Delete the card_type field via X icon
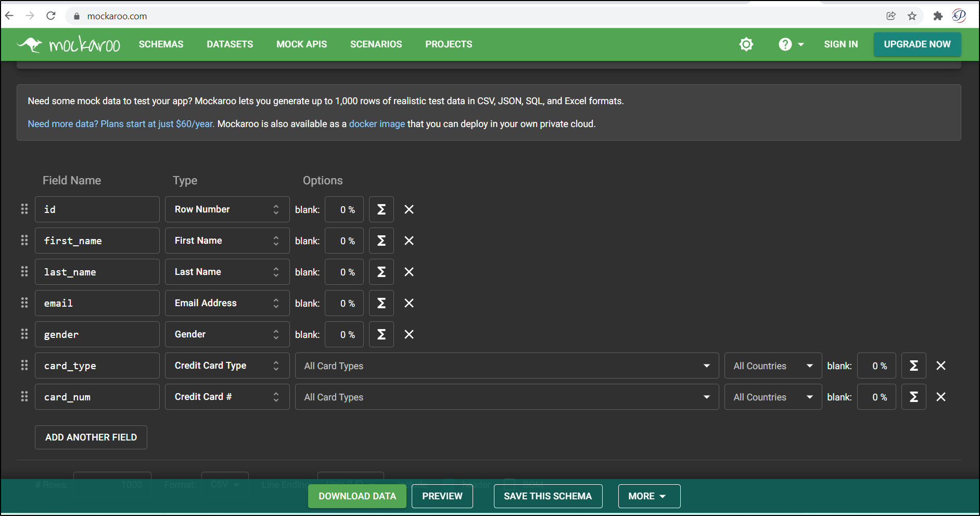The height and width of the screenshot is (516, 980). 940,366
